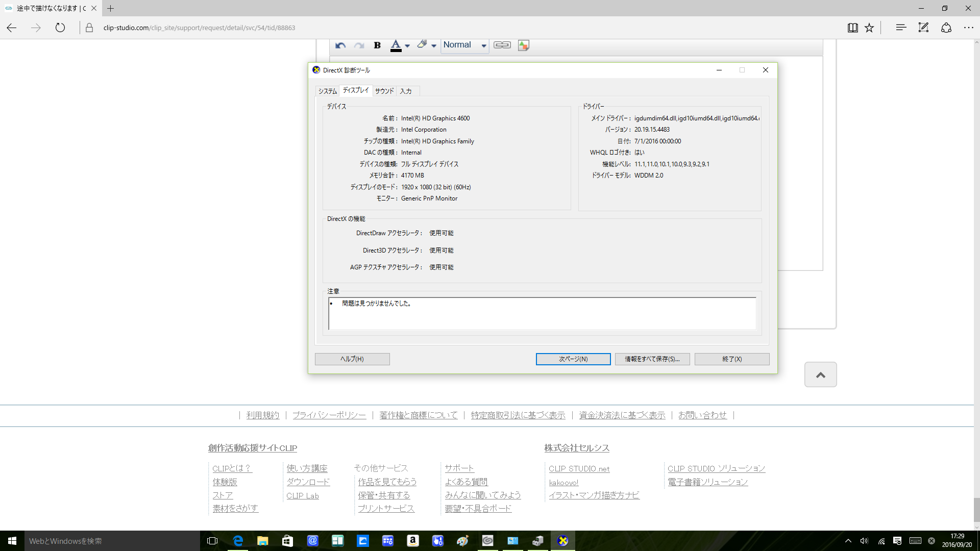Toggle bold formatting in editor toolbar
This screenshot has height=551, width=980.
pyautogui.click(x=377, y=45)
